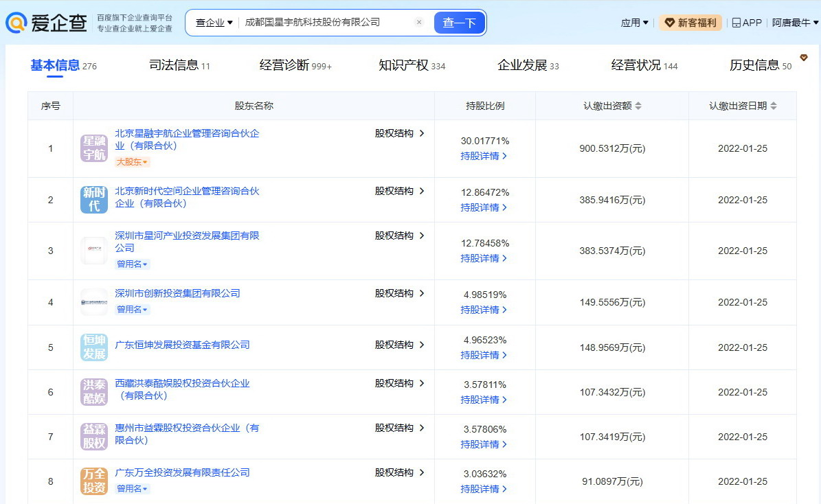This screenshot has width=821, height=504.
Task: View 持股详情 for the 12.78458% holding
Action: tap(484, 258)
